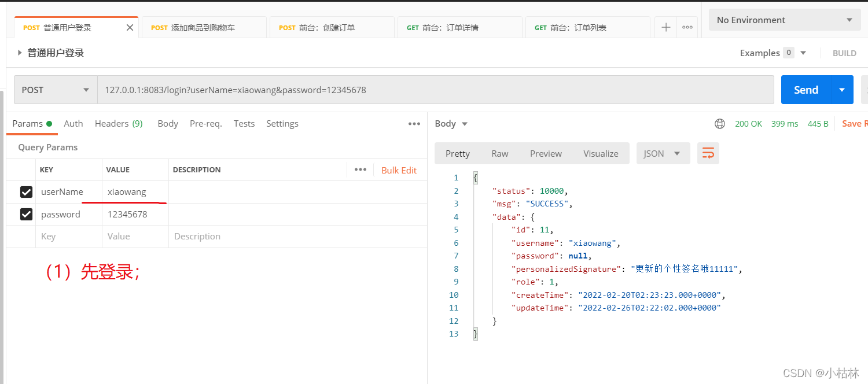The width and height of the screenshot is (868, 384).
Task: Open the column options three dots near Bulk Edit
Action: coord(361,169)
